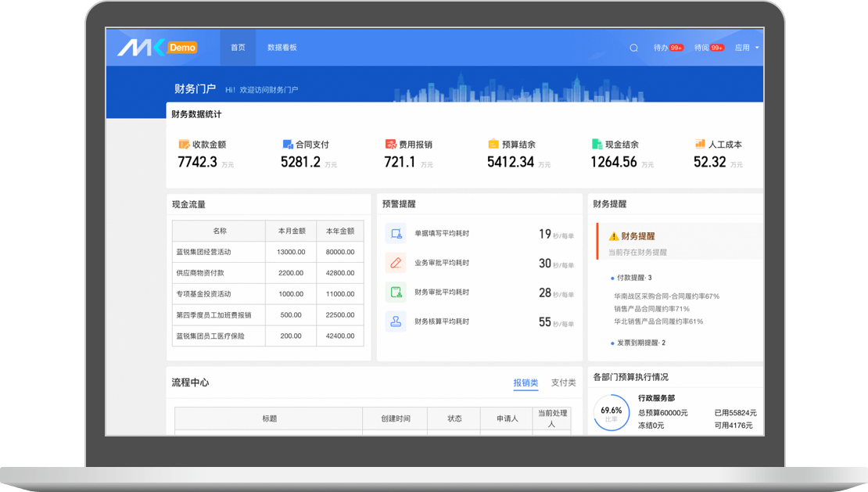Click the 预算结余 yellow icon

(x=493, y=145)
